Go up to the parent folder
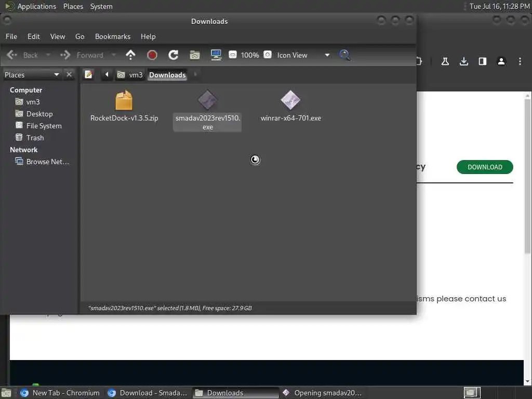532x399 pixels. pos(130,55)
